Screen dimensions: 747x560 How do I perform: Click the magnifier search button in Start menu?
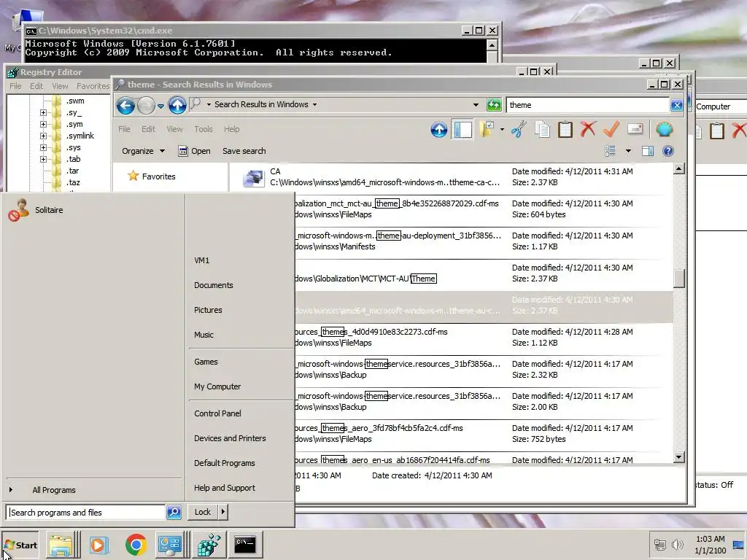point(174,513)
